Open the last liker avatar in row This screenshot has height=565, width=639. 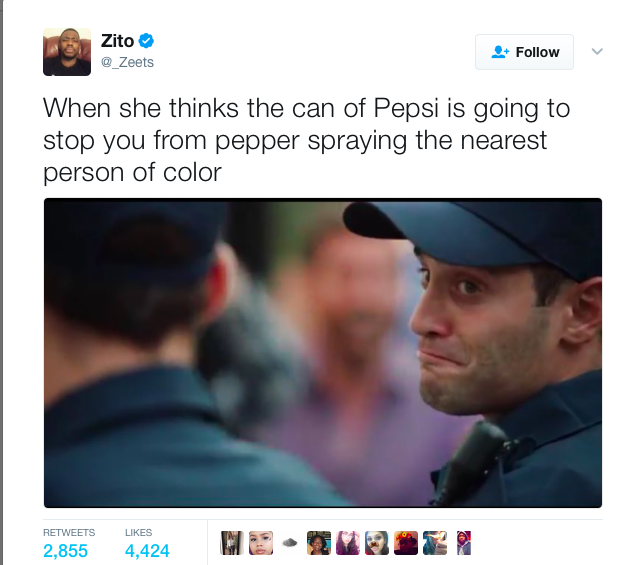pyautogui.click(x=463, y=543)
